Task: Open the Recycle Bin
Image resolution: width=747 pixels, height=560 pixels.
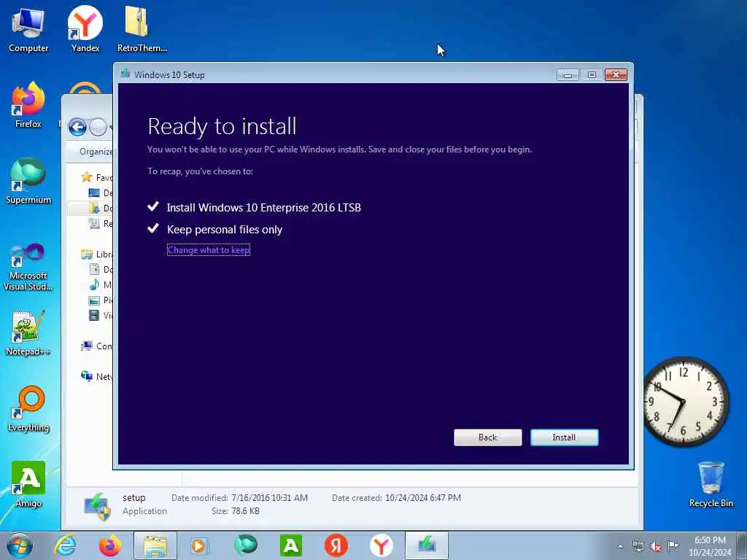Action: click(x=711, y=484)
